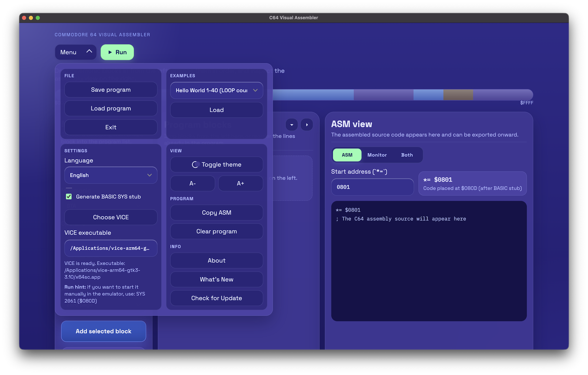The width and height of the screenshot is (588, 375).
Task: Increase font size with A+
Action: point(240,183)
